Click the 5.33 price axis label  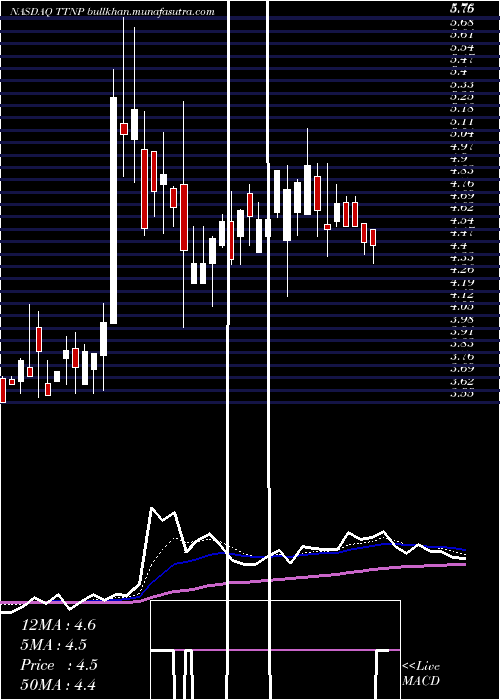462,83
